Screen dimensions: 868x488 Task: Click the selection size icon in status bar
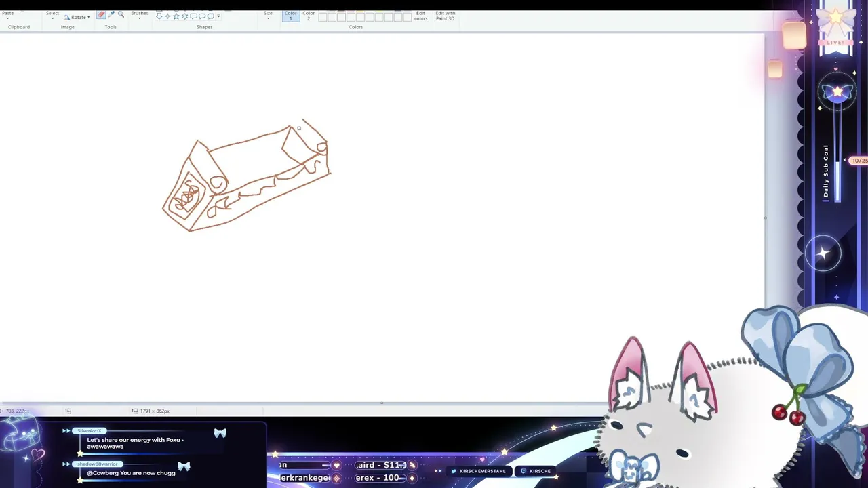[x=68, y=411]
